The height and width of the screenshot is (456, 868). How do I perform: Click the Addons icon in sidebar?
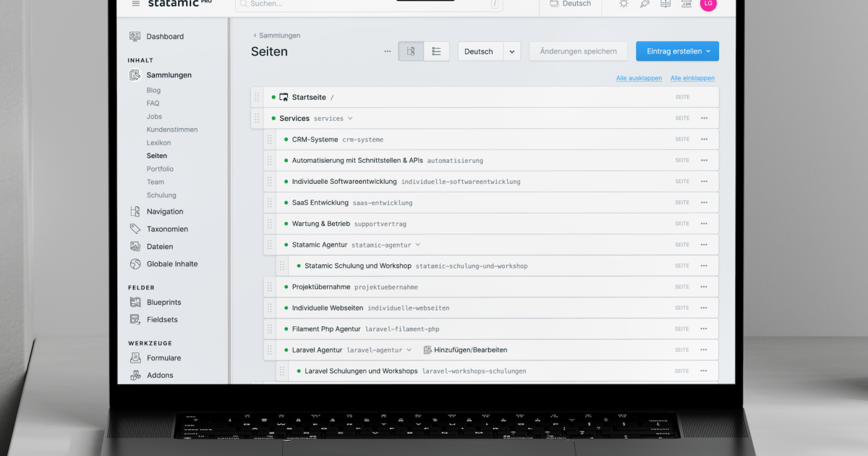tap(135, 375)
